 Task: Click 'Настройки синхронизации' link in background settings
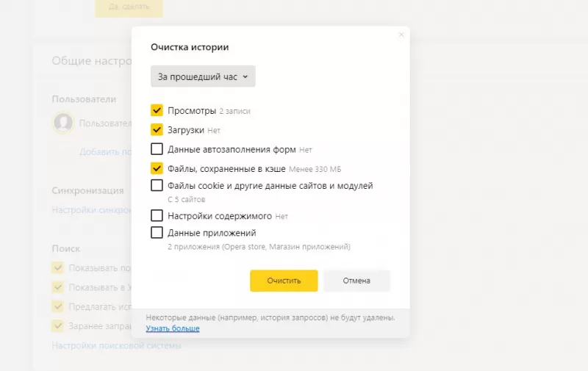pos(91,210)
